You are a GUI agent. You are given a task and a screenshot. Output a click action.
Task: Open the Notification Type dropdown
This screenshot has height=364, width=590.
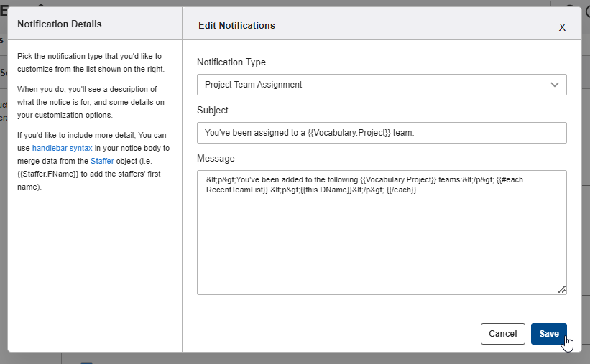381,85
